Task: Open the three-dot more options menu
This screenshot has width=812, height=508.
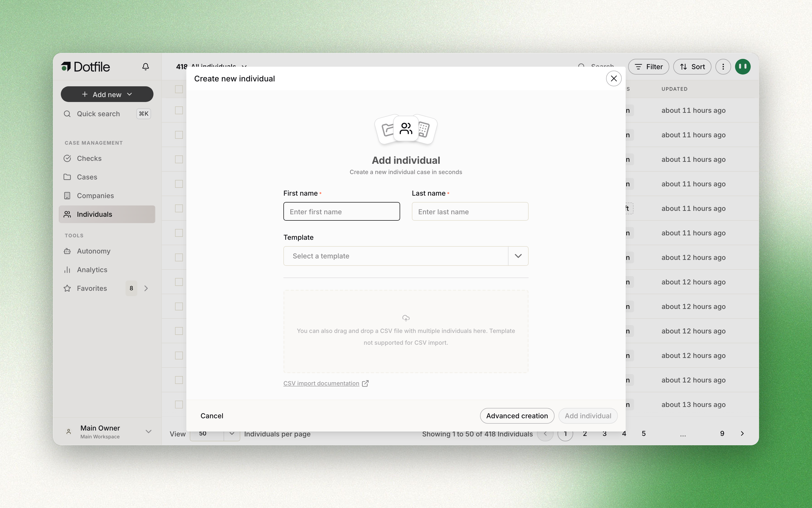Action: 723,66
